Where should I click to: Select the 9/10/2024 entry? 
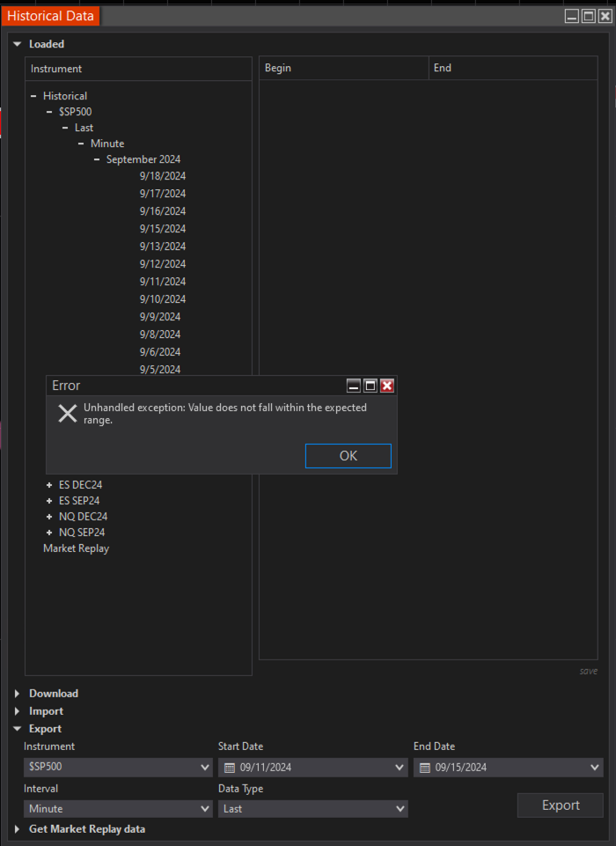click(163, 299)
